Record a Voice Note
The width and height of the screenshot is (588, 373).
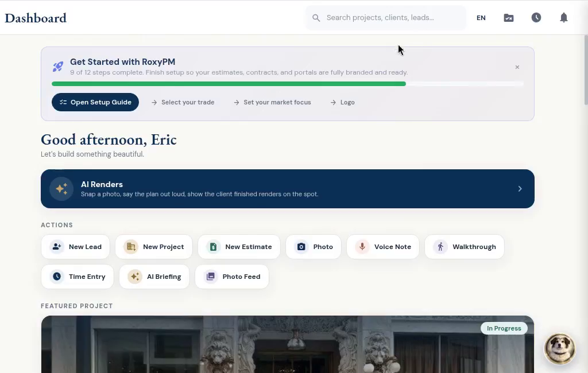(383, 247)
